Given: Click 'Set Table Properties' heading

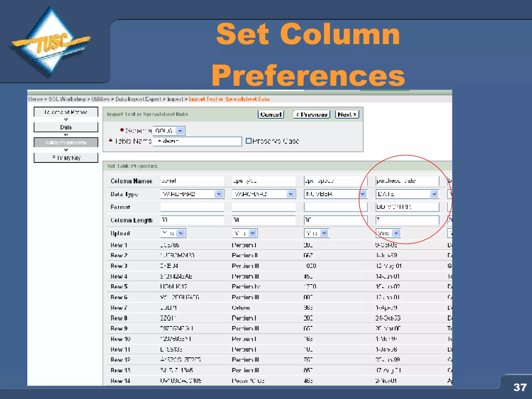Looking at the screenshot, I should click(132, 166).
